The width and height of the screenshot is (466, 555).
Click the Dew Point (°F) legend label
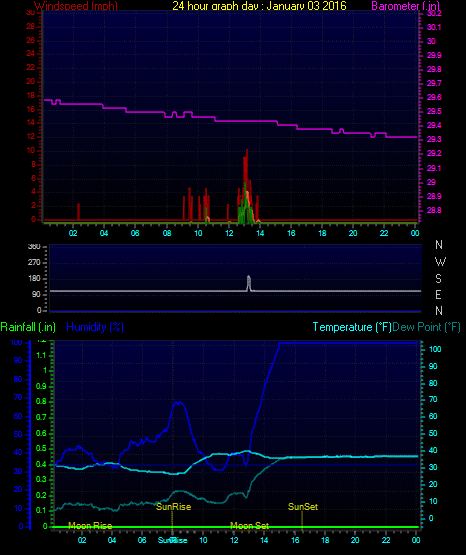click(426, 327)
